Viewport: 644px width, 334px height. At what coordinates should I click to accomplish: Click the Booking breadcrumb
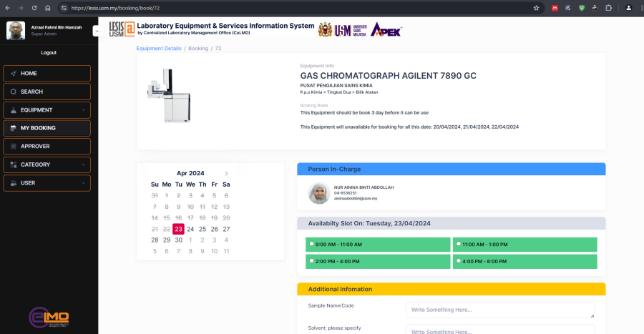(198, 49)
